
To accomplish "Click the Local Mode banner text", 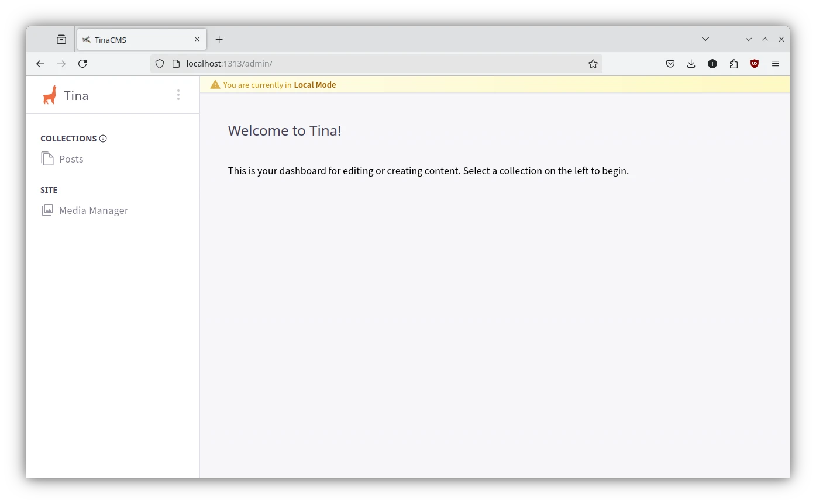I will [280, 85].
